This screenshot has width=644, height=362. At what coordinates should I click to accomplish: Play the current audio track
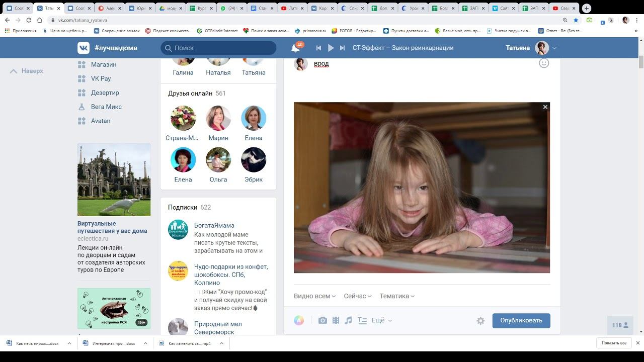click(x=331, y=48)
